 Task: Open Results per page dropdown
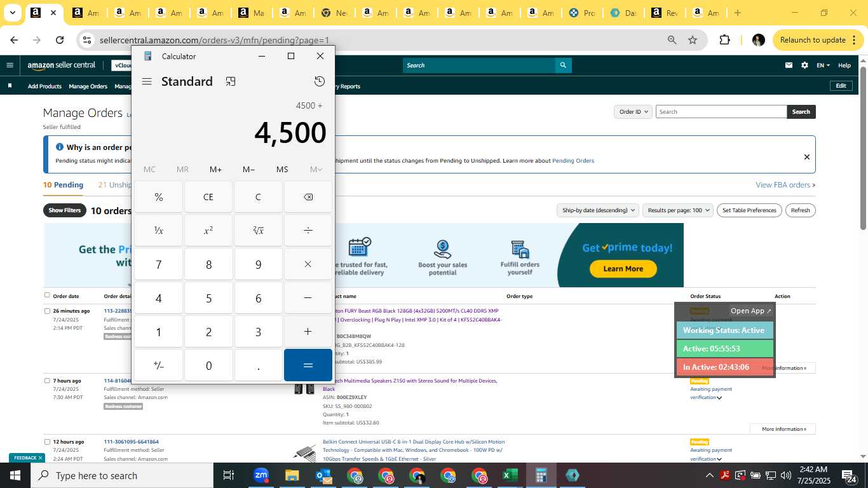coord(678,210)
